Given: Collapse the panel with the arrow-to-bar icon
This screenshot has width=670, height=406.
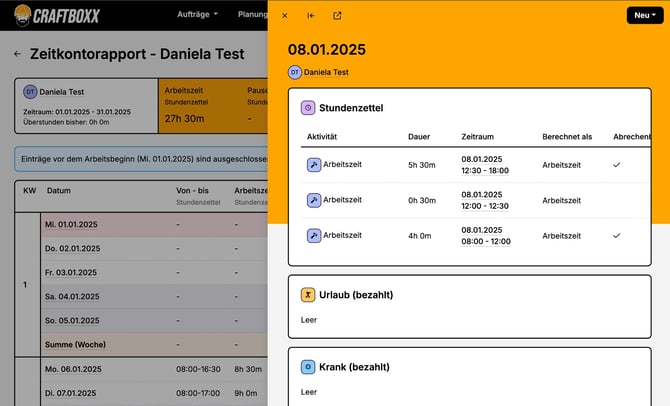Looking at the screenshot, I should point(311,16).
